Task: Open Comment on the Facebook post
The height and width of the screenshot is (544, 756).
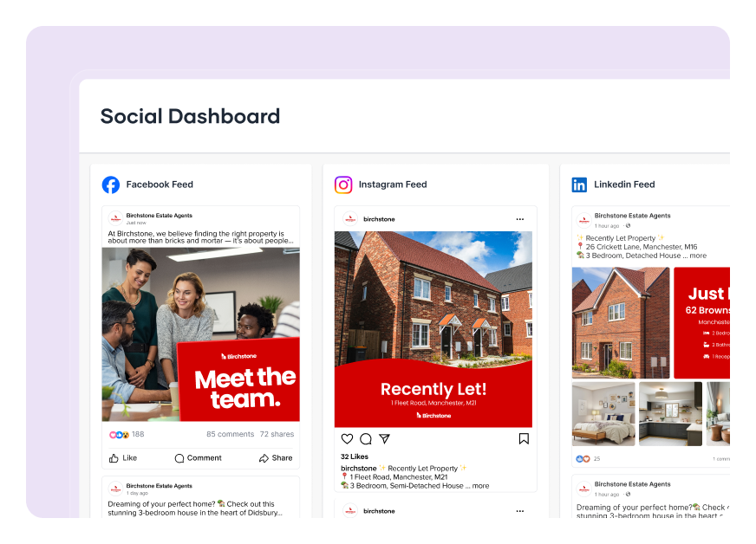Action: (199, 457)
